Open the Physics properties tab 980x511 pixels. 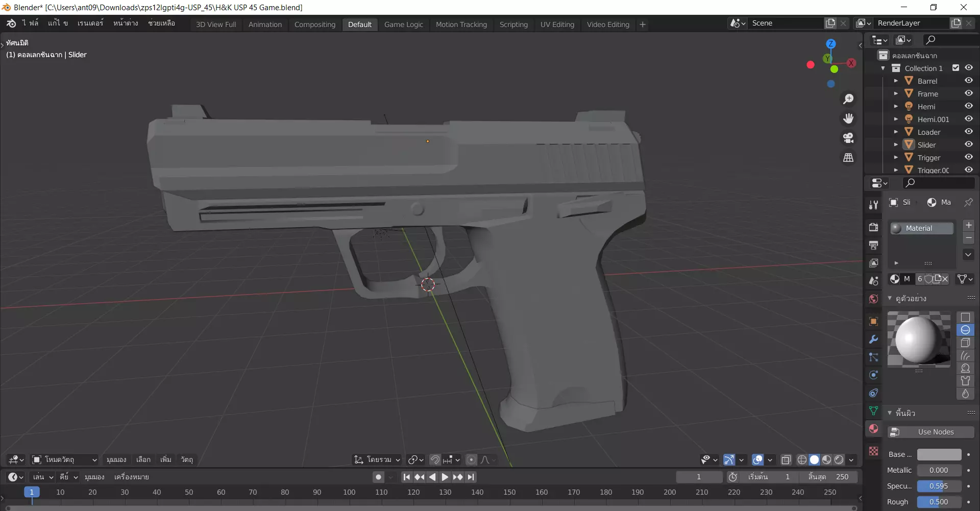pyautogui.click(x=873, y=375)
